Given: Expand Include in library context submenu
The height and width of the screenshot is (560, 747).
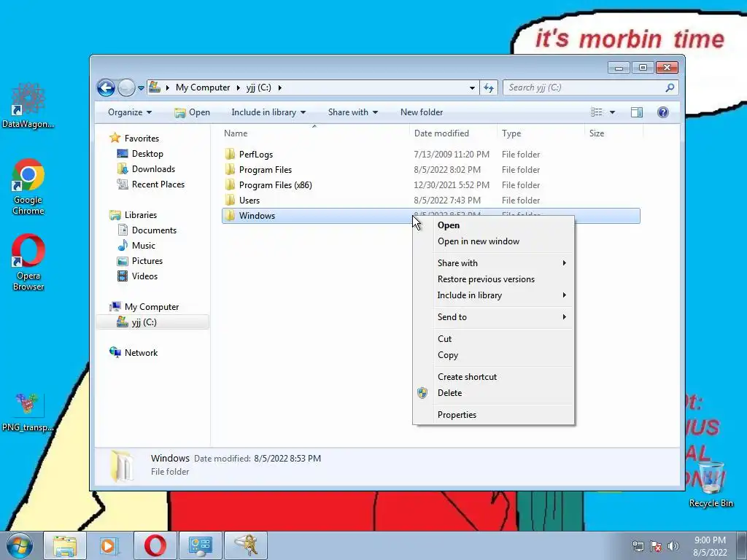Looking at the screenshot, I should click(494, 295).
